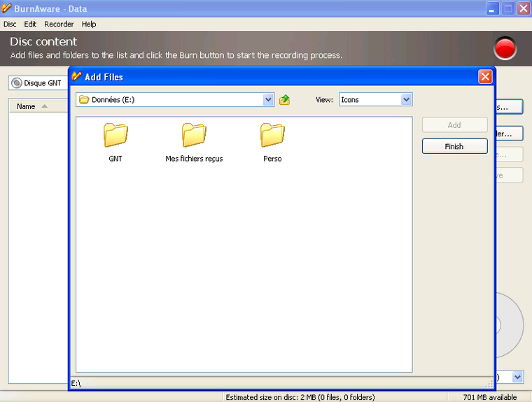Open the Recorder menu
Image resolution: width=532 pixels, height=402 pixels.
[59, 24]
